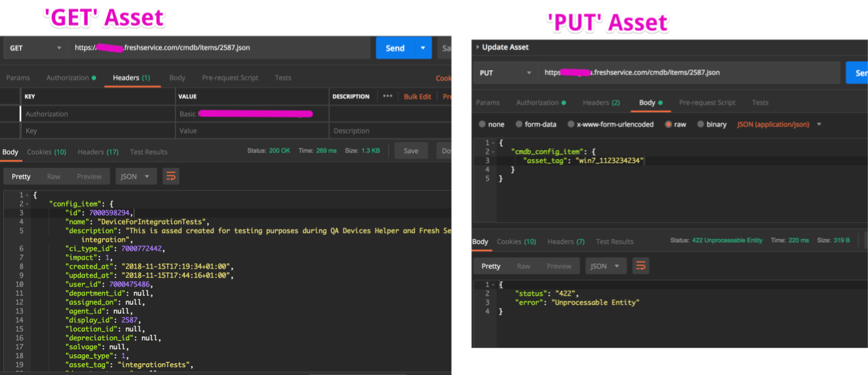The height and width of the screenshot is (375, 868).
Task: Select x-www-form-urlencoded body type
Action: point(611,124)
